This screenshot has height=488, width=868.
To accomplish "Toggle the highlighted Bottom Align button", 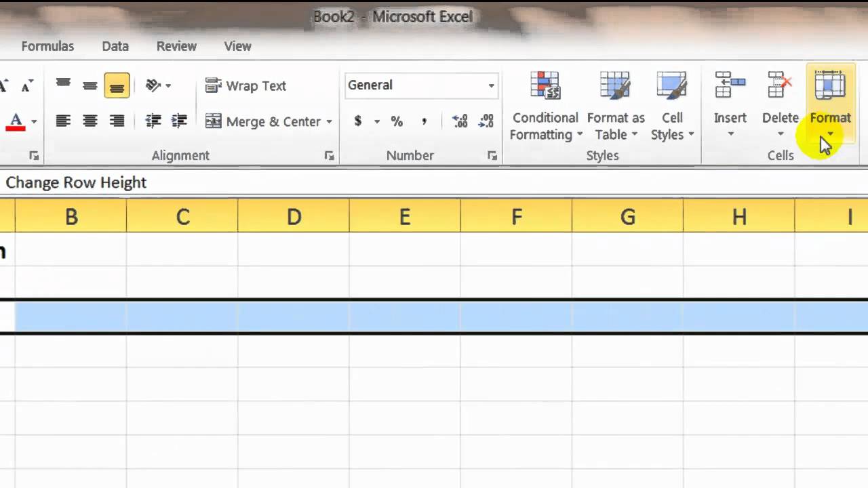I will [x=117, y=85].
